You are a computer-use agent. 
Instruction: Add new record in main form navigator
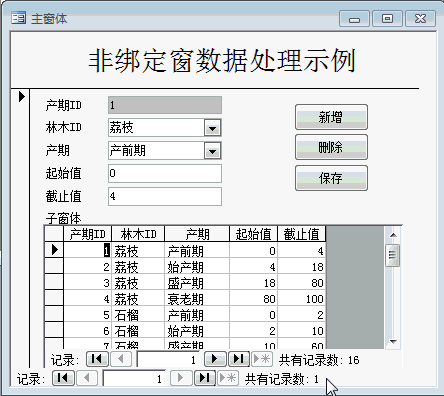coord(228,378)
